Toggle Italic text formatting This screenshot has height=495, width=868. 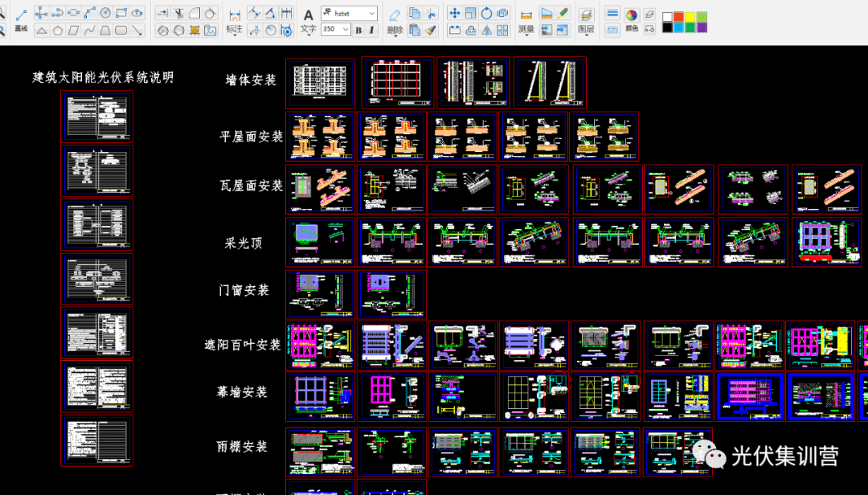(x=371, y=30)
